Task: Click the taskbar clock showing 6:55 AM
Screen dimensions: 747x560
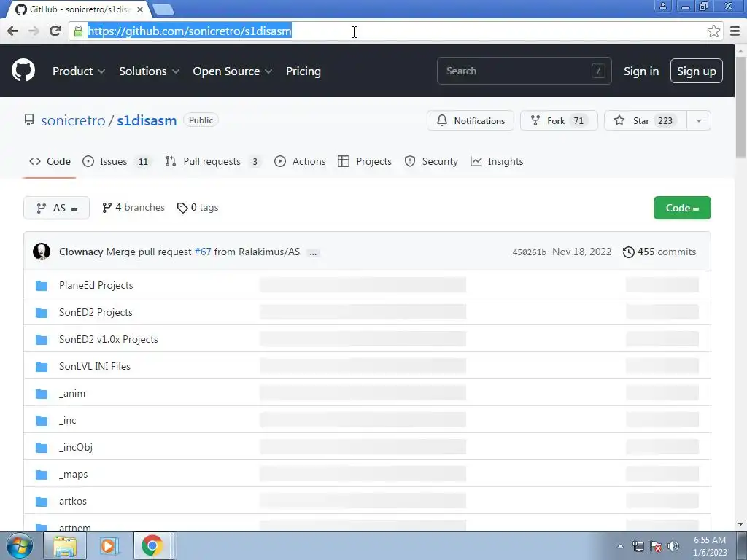Action: click(710, 546)
